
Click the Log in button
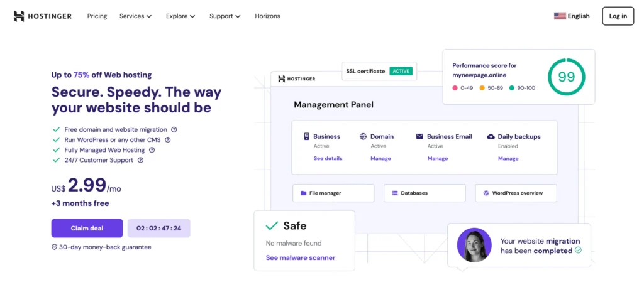point(618,16)
